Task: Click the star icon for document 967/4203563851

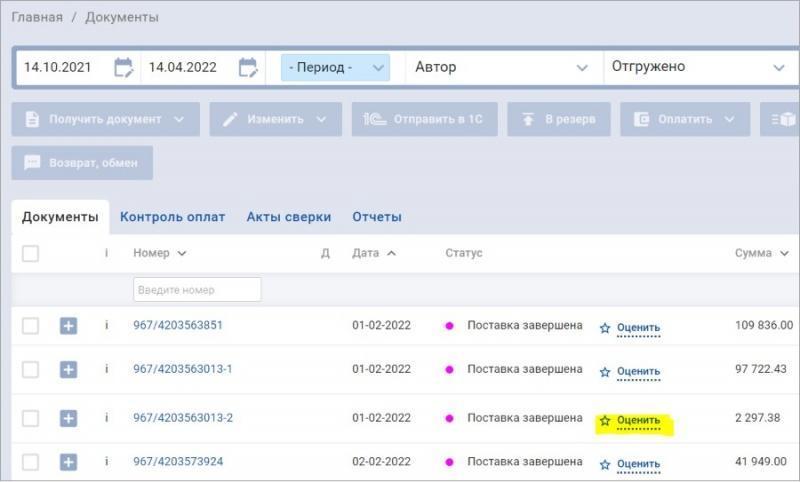Action: [x=604, y=328]
